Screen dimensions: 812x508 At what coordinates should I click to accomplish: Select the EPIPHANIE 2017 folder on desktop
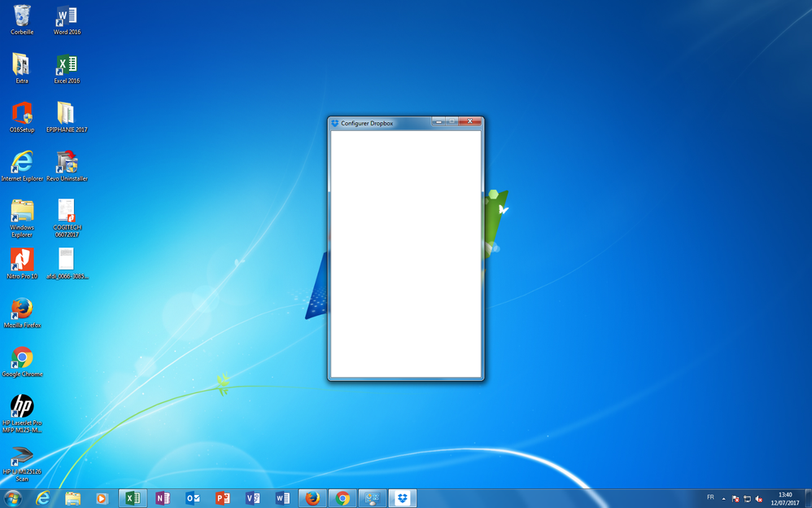coord(67,114)
